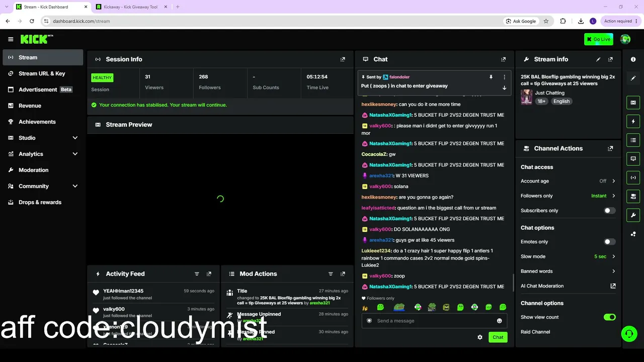Filter the Mod Actions list
The image size is (644, 362).
pos(331,274)
